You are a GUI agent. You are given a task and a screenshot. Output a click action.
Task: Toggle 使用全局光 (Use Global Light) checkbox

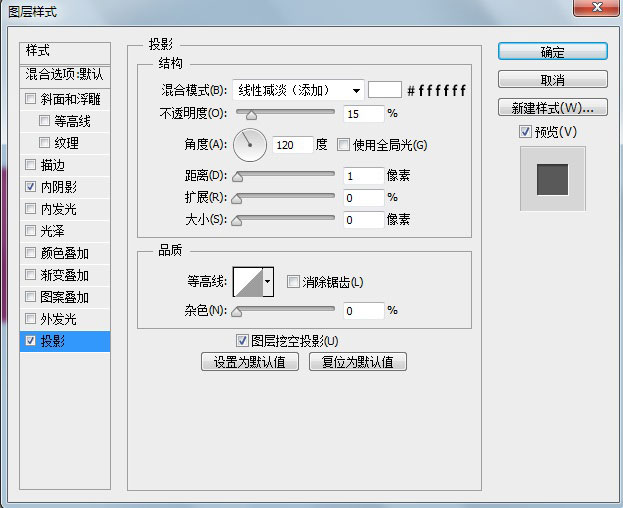[344, 145]
